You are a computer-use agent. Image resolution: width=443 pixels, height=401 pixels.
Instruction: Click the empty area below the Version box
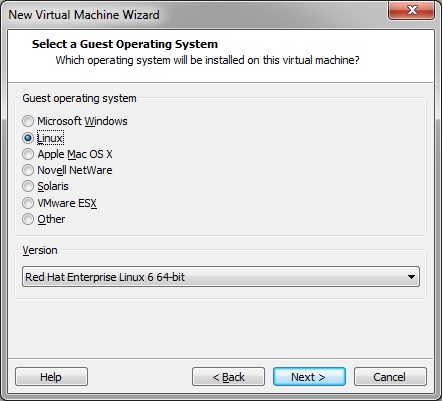tap(221, 328)
